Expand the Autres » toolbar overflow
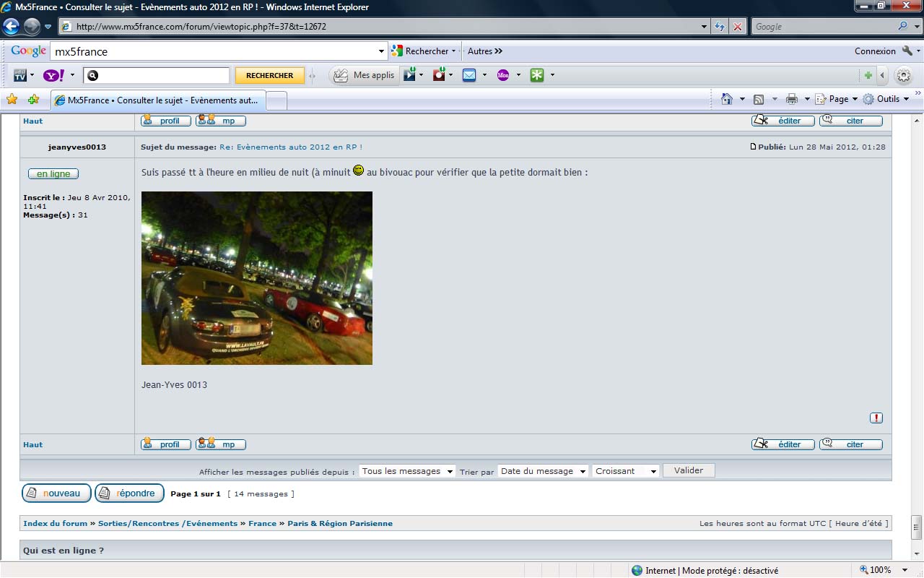924x578 pixels. [x=485, y=51]
